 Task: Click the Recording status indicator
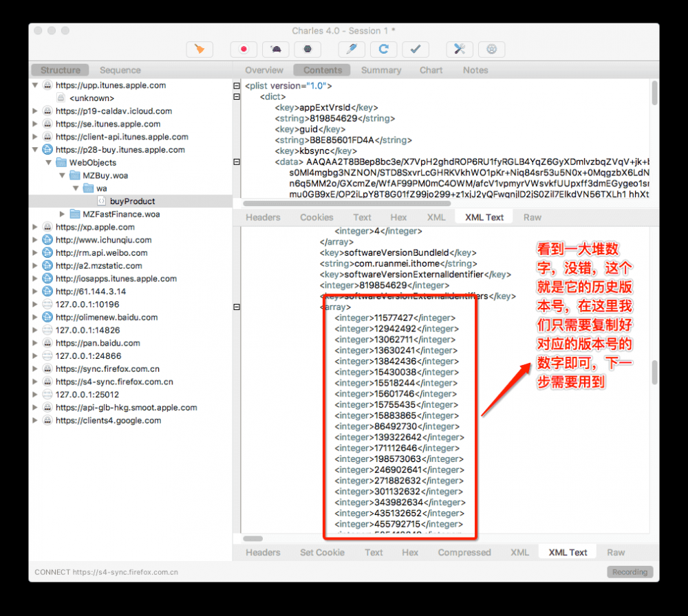630,571
